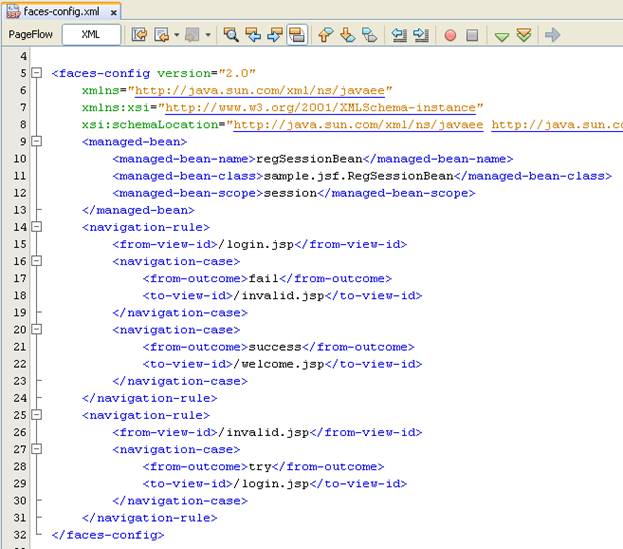This screenshot has width=623, height=549.
Task: Click /invalid.jsp on line 18
Action: pyautogui.click(x=279, y=296)
